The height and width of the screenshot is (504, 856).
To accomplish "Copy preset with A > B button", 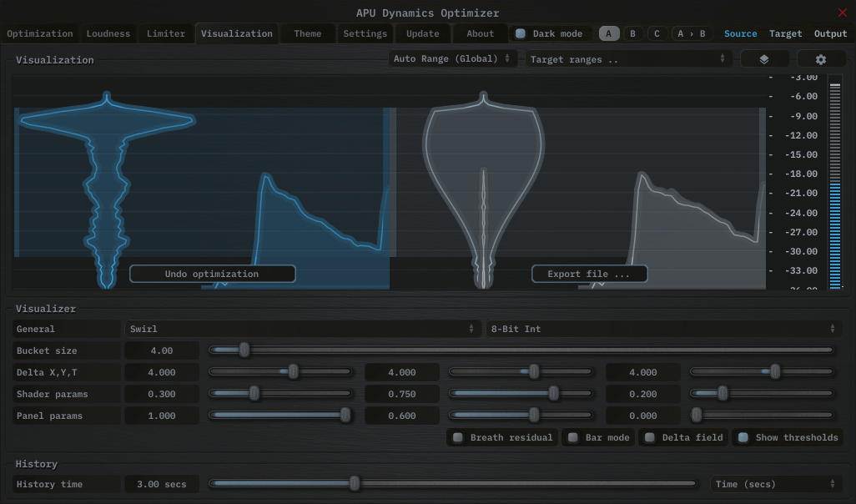I will click(x=691, y=33).
